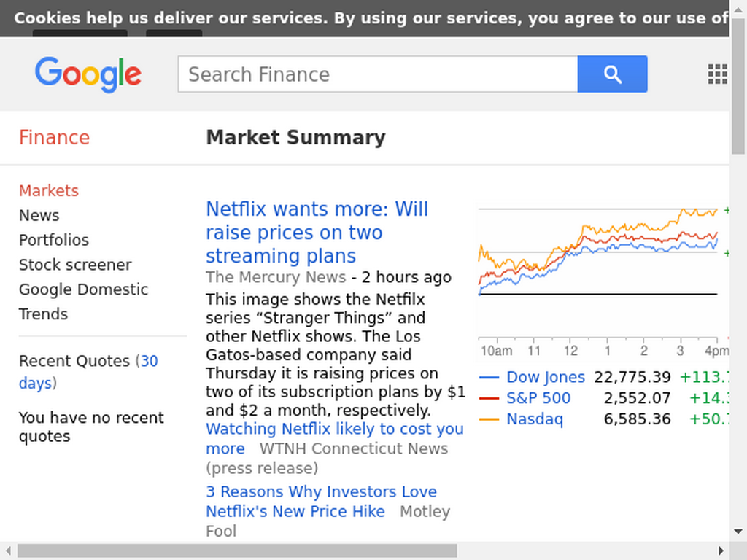Viewport: 747px width, 560px height.
Task: Open the Nasdaq index link
Action: pyautogui.click(x=535, y=419)
